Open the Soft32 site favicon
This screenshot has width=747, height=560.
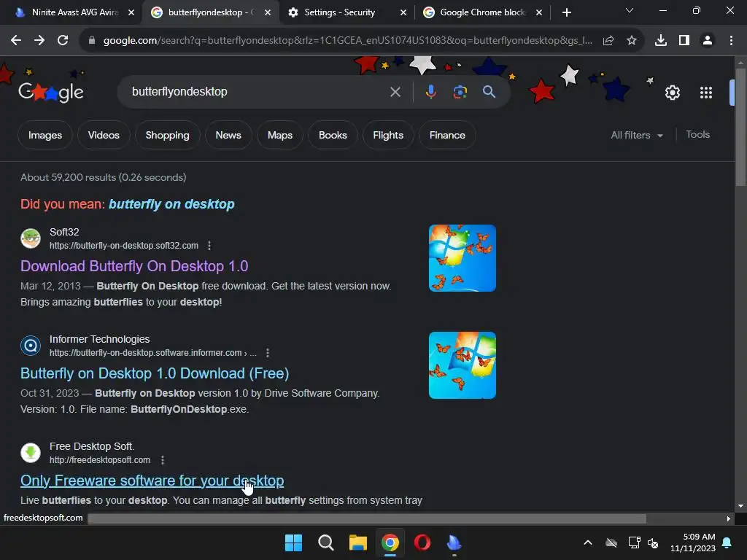coord(31,238)
